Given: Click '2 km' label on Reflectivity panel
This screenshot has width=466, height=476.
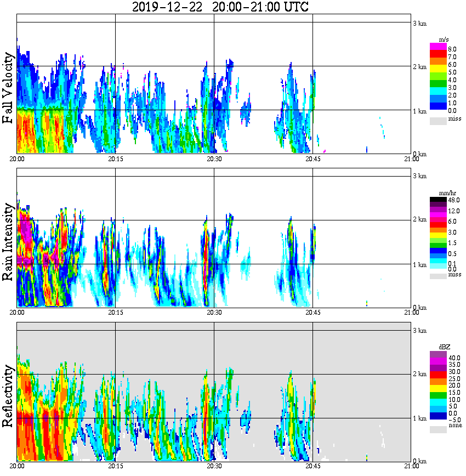Looking at the screenshot, I should click(x=419, y=373).
